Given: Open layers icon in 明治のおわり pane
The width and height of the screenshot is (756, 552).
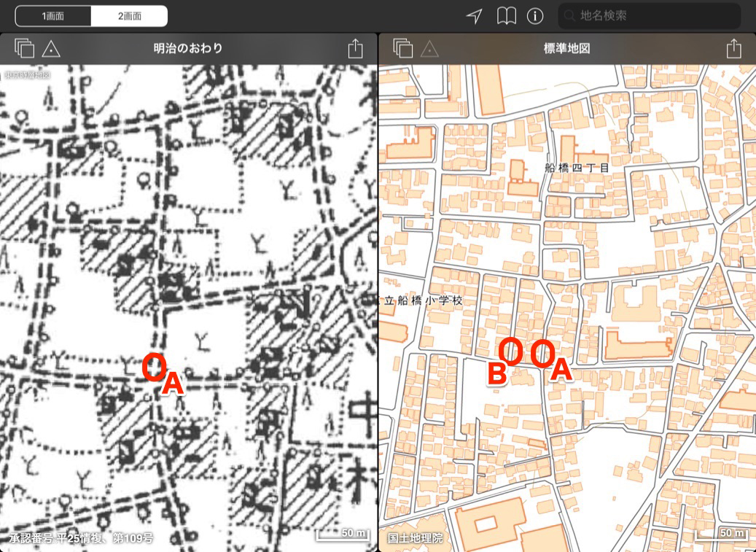Looking at the screenshot, I should (x=25, y=49).
